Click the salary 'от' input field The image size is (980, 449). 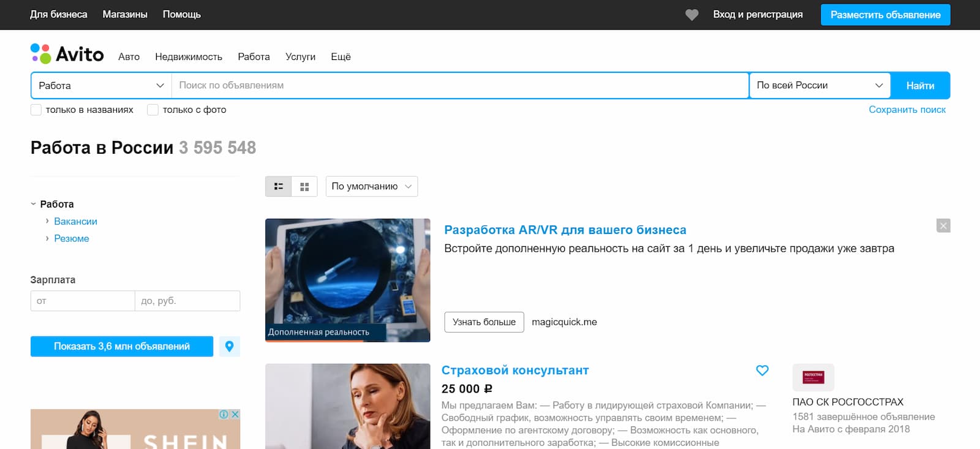83,301
